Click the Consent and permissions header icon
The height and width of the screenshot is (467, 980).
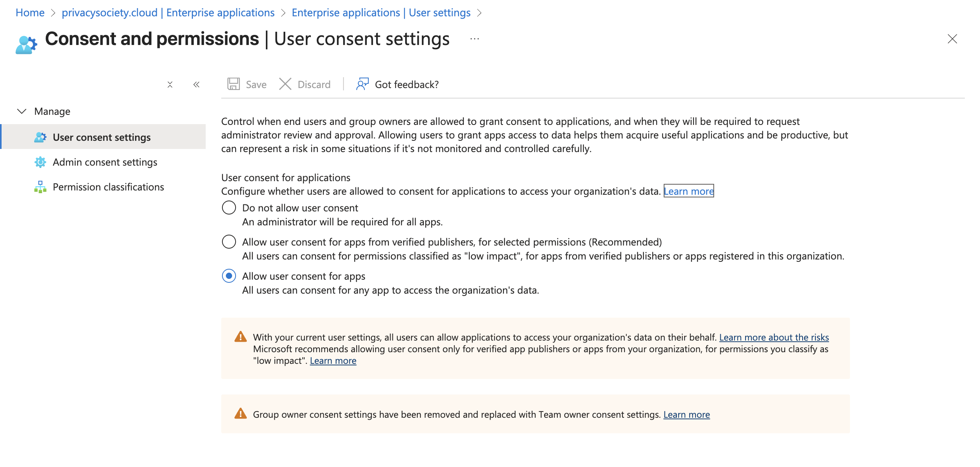26,44
